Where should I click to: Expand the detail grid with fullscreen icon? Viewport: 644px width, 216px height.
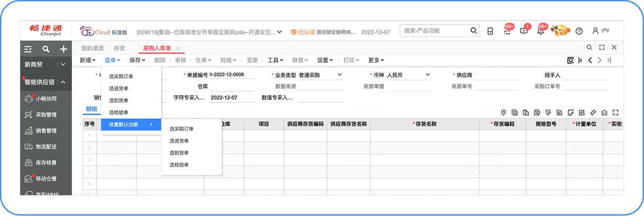(x=615, y=112)
